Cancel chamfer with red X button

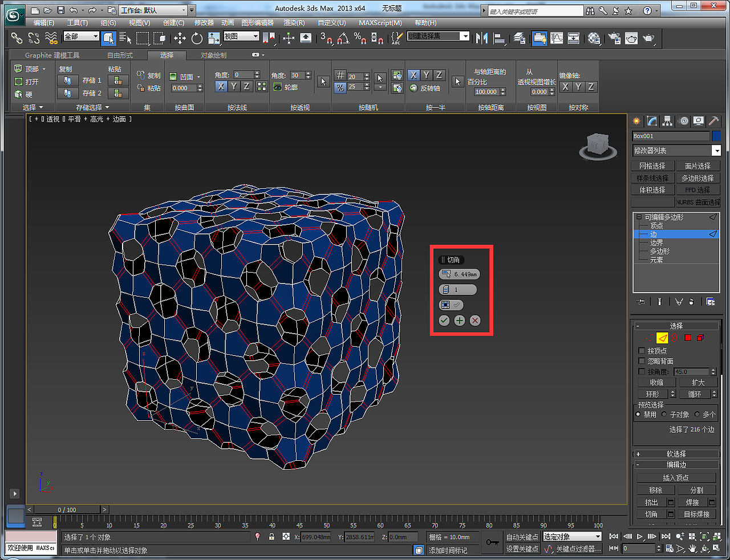point(475,320)
